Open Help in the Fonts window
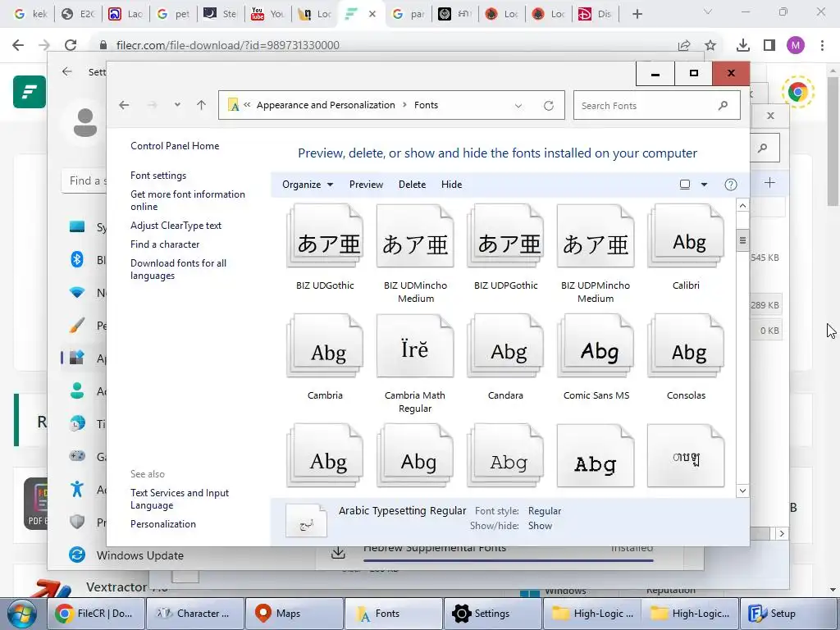The width and height of the screenshot is (840, 630). (731, 185)
